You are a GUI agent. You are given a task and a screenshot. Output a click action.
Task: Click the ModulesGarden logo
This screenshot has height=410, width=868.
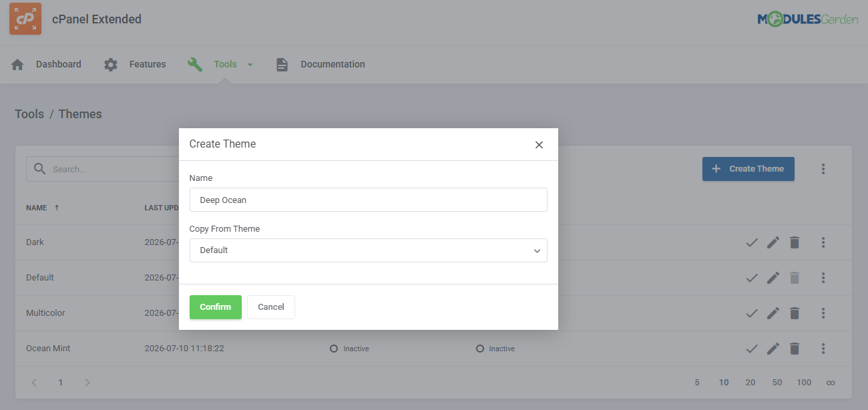[x=807, y=19]
